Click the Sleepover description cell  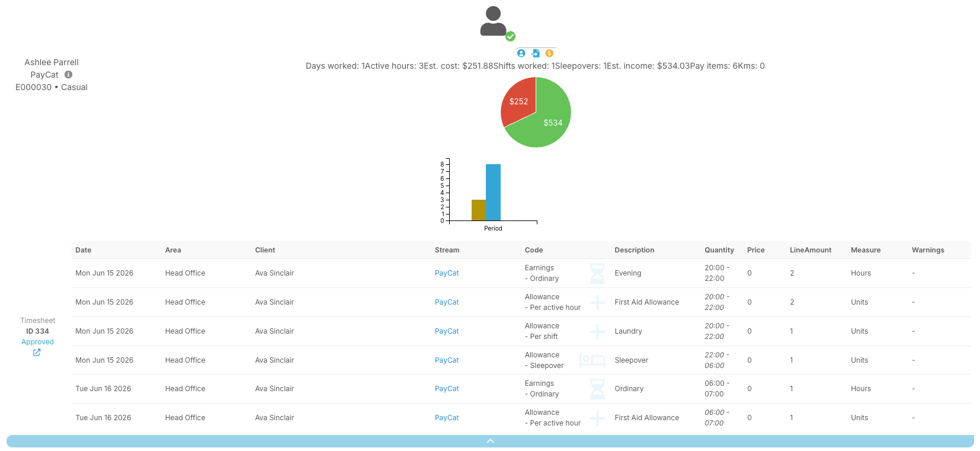click(x=632, y=360)
